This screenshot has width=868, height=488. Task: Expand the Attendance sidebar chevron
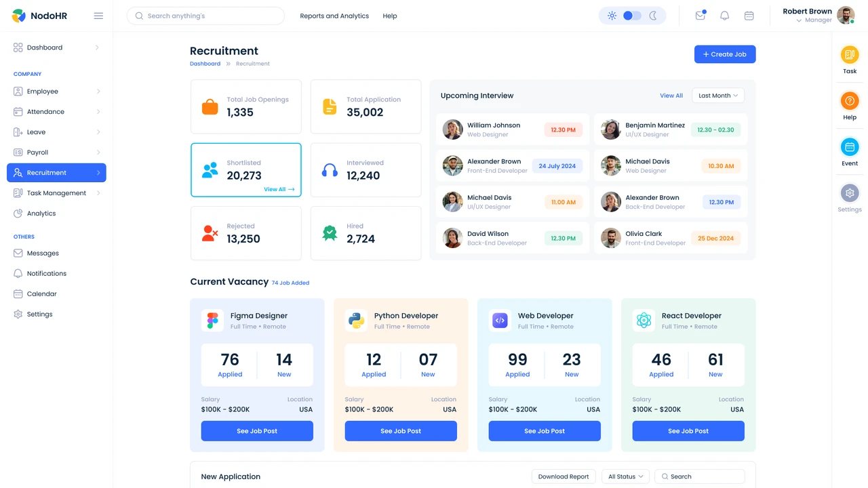pos(98,112)
